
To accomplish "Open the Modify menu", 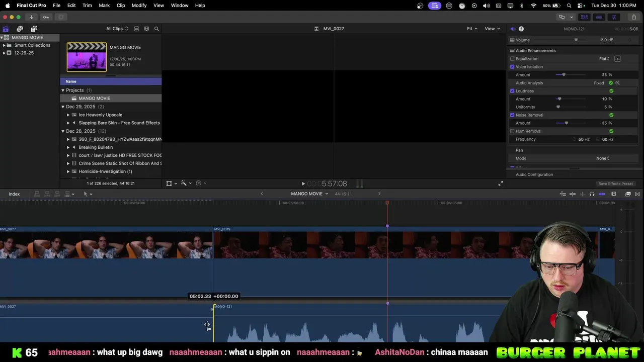I will click(x=139, y=6).
